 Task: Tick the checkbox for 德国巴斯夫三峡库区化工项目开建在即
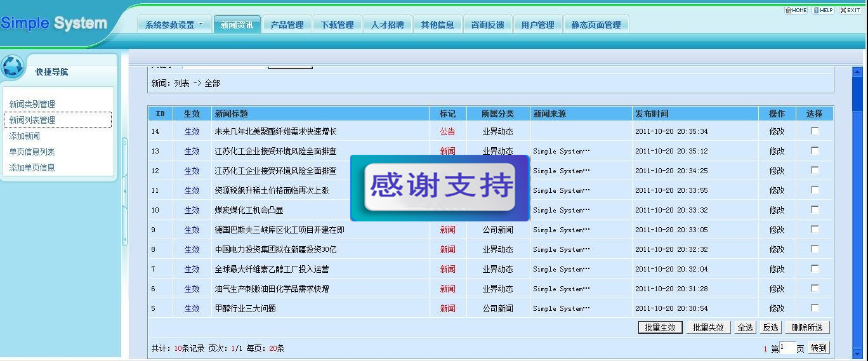point(815,229)
